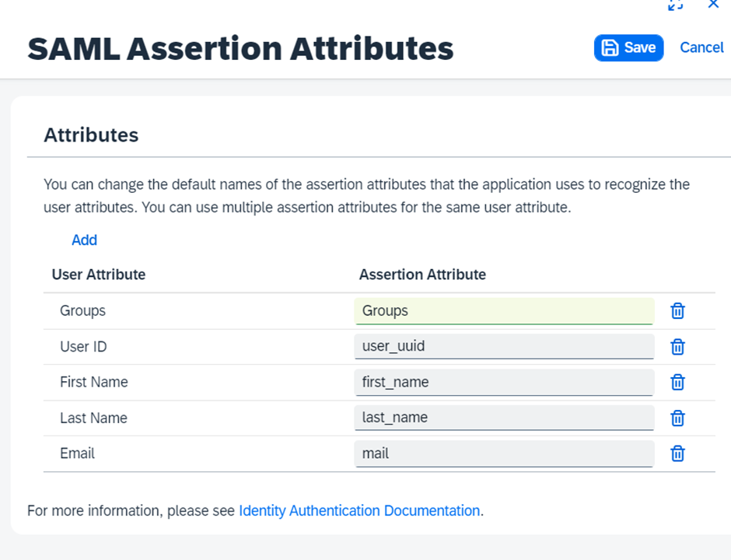Close the SAML Assertion Attributes dialog
This screenshot has height=560, width=731.
[713, 5]
